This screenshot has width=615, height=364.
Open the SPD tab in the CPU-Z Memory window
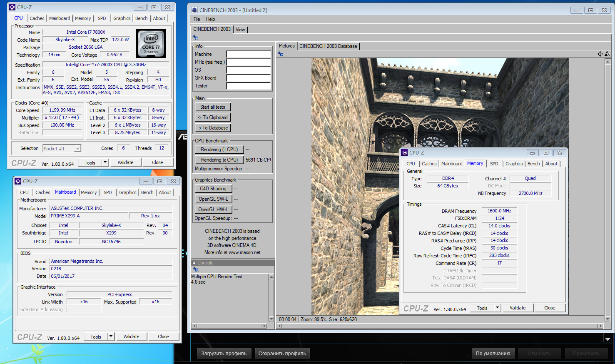[x=494, y=164]
